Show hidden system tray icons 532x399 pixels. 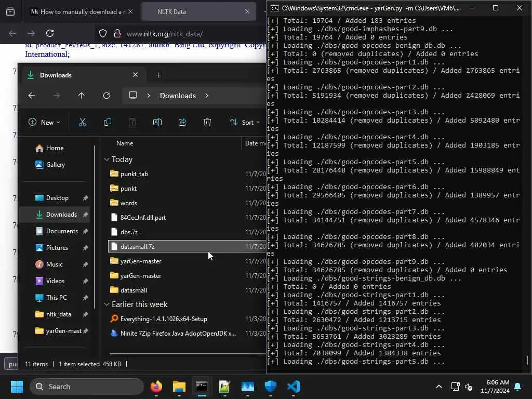[438, 387]
